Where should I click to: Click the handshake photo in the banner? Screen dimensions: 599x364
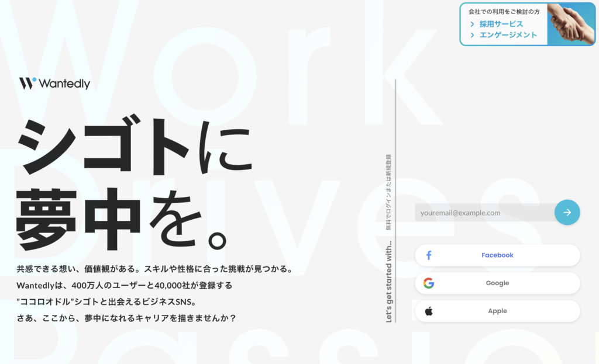click(x=570, y=24)
